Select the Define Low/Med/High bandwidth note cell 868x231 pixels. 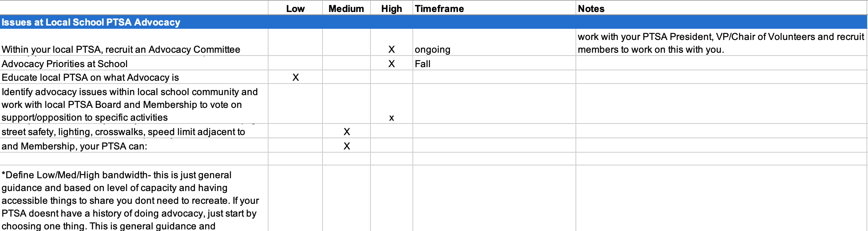[134, 198]
